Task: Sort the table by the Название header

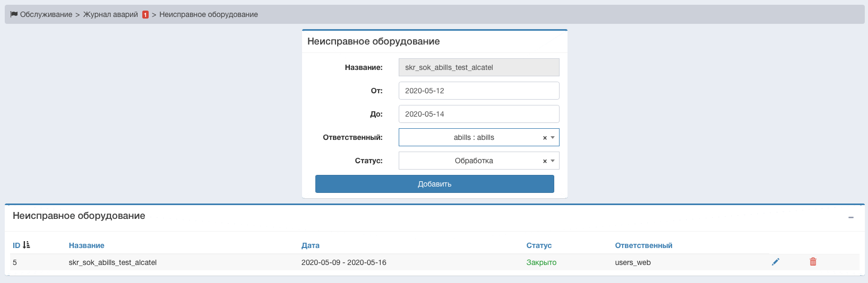Action: pos(87,245)
